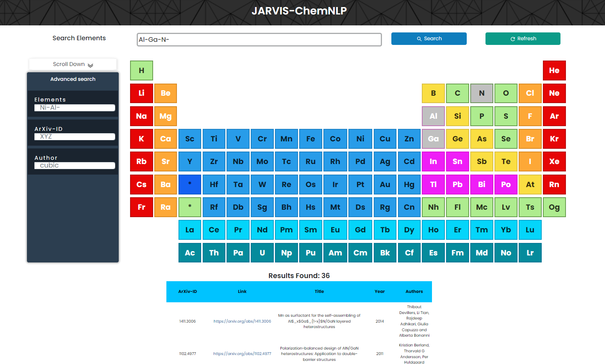Click the Xenon (Xe) tile

tap(554, 161)
